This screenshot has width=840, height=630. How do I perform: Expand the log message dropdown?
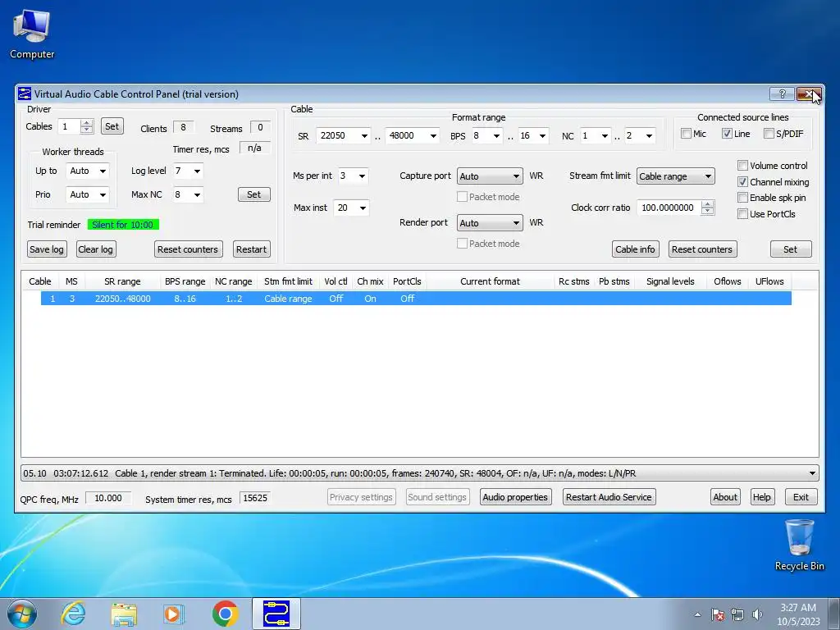(812, 473)
